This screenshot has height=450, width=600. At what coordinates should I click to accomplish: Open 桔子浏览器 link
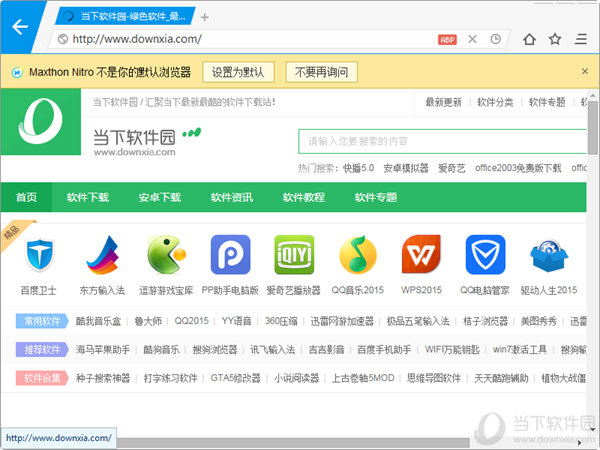(x=485, y=321)
